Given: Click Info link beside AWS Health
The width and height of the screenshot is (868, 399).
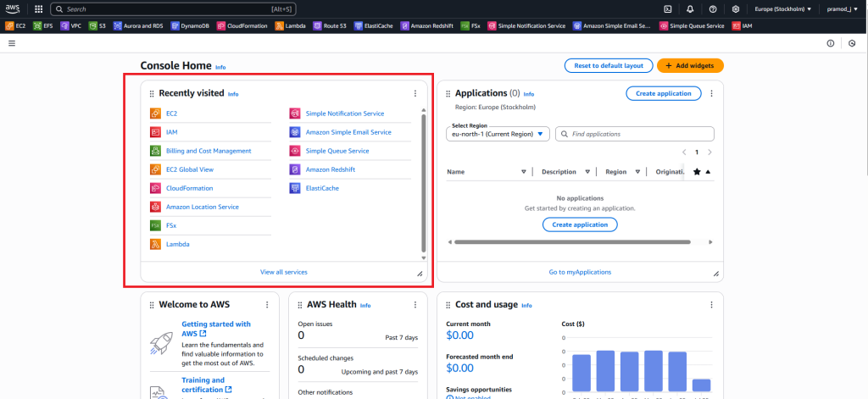Looking at the screenshot, I should [365, 306].
